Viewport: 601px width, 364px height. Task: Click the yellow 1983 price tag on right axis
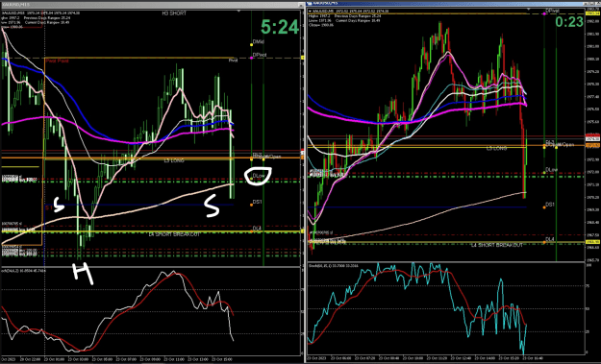(592, 13)
